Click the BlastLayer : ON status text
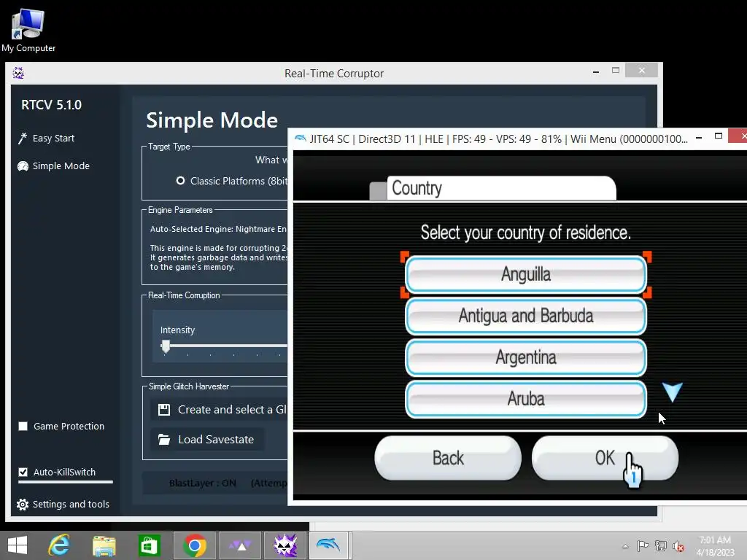This screenshot has width=747, height=560. click(203, 483)
